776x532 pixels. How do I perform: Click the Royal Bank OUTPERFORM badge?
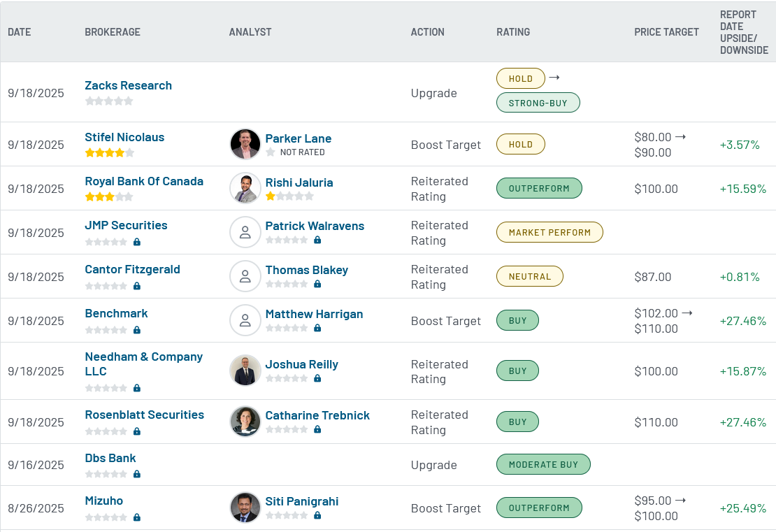tap(539, 189)
